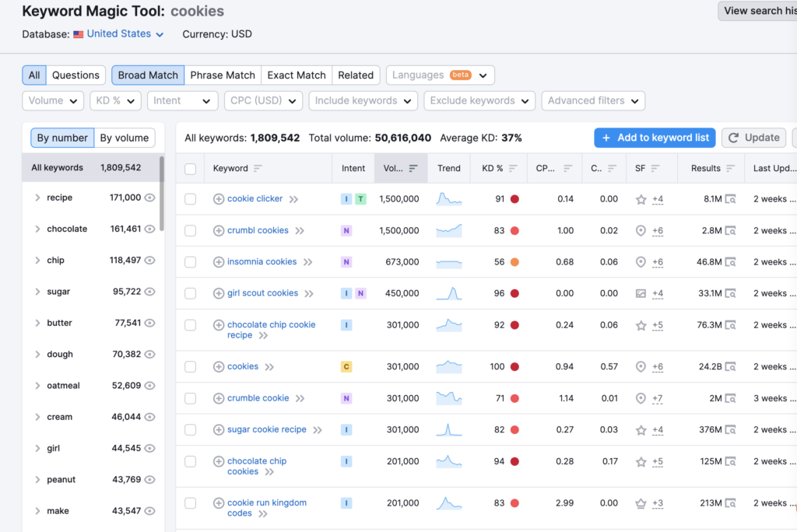This screenshot has height=532, width=797.
Task: Click the plus icon beside cookie clicker
Action: (219, 199)
